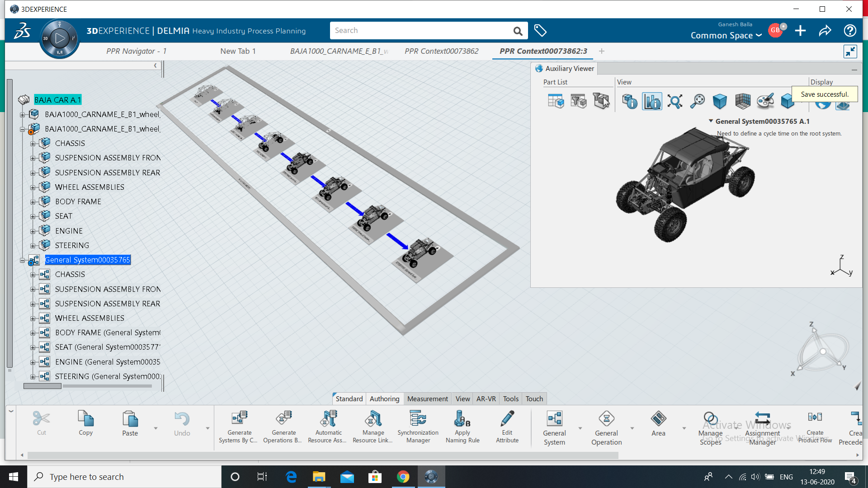Click the Share arrow icon

[x=825, y=31]
